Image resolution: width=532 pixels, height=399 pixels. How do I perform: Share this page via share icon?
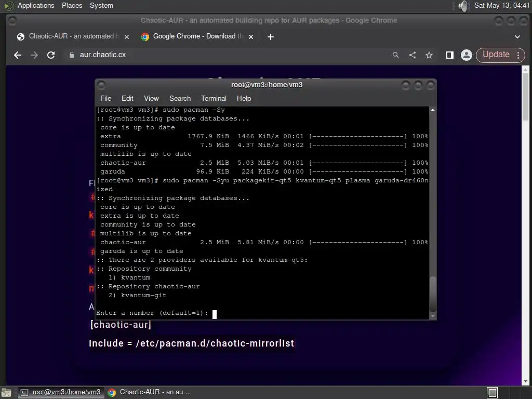coord(413,55)
